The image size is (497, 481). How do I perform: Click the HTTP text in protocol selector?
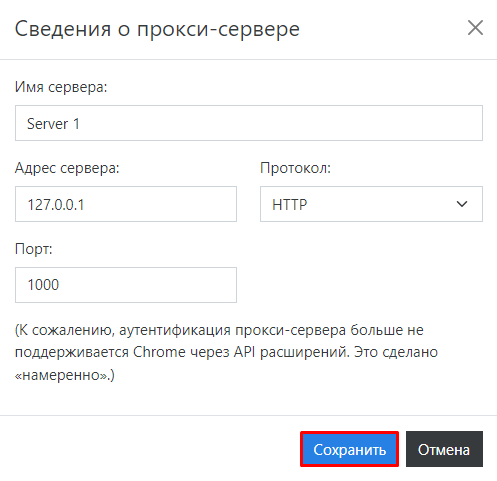[x=289, y=204]
